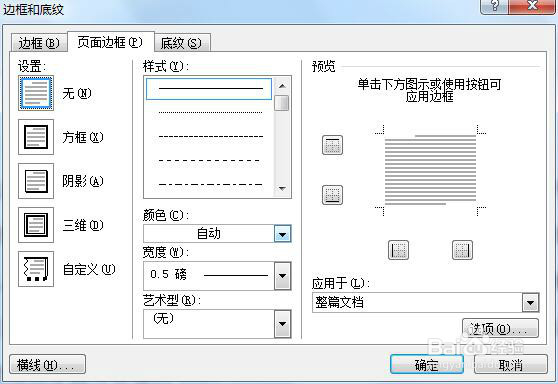Viewport: 558px width, 384px height.
Task: Click the 自定义(U) setting label
Action: click(x=89, y=269)
